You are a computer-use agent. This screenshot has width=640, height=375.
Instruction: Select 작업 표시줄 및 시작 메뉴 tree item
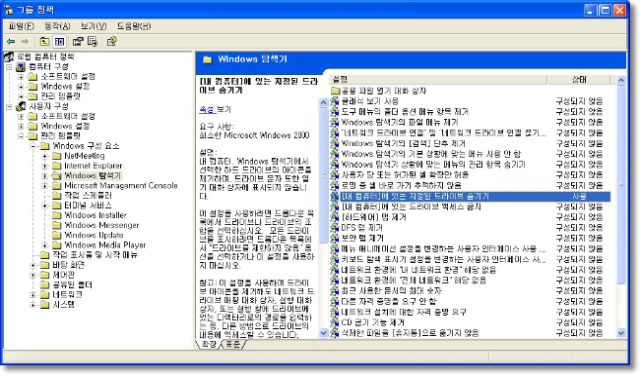95,255
